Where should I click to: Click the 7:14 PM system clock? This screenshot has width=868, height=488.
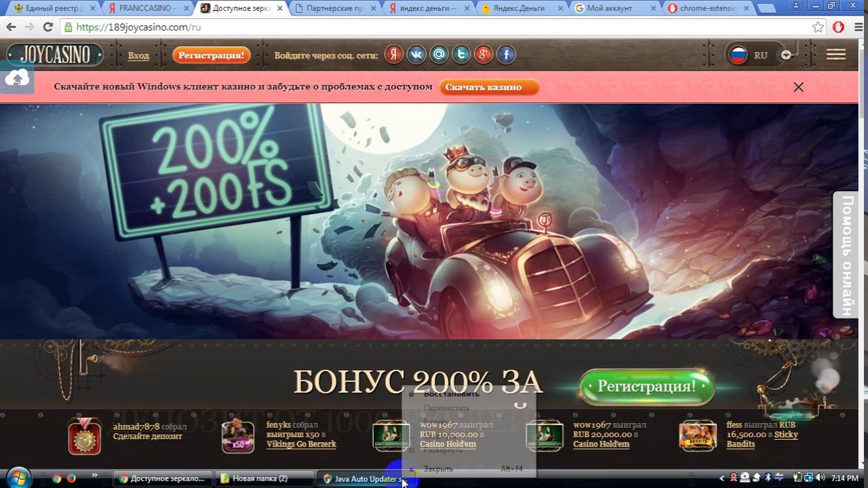[844, 479]
